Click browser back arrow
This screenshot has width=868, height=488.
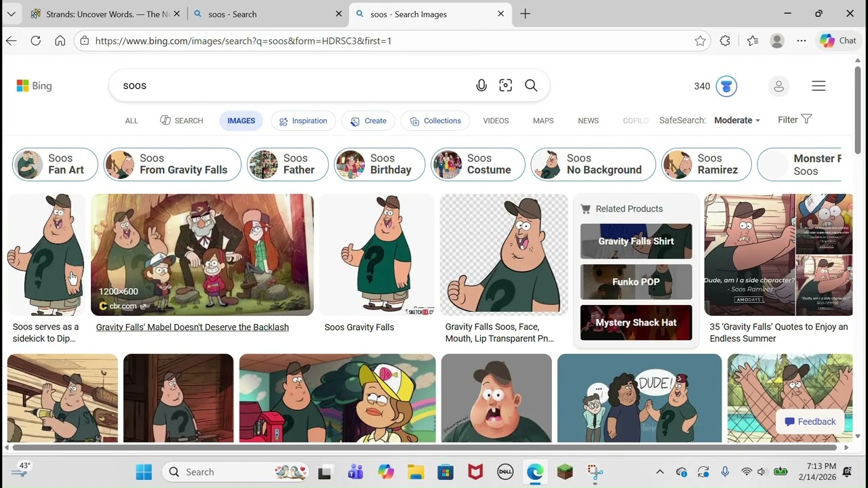coord(12,41)
